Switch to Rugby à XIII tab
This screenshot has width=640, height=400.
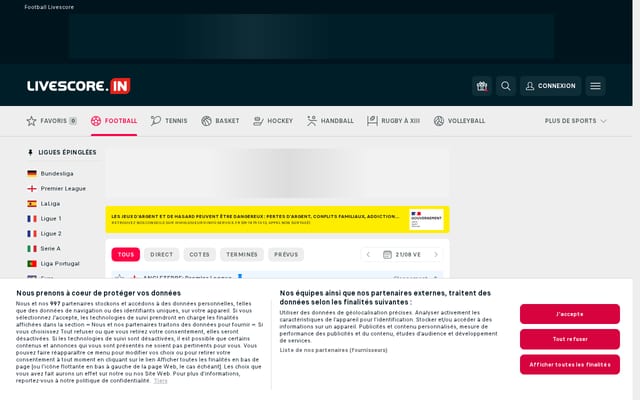click(393, 121)
